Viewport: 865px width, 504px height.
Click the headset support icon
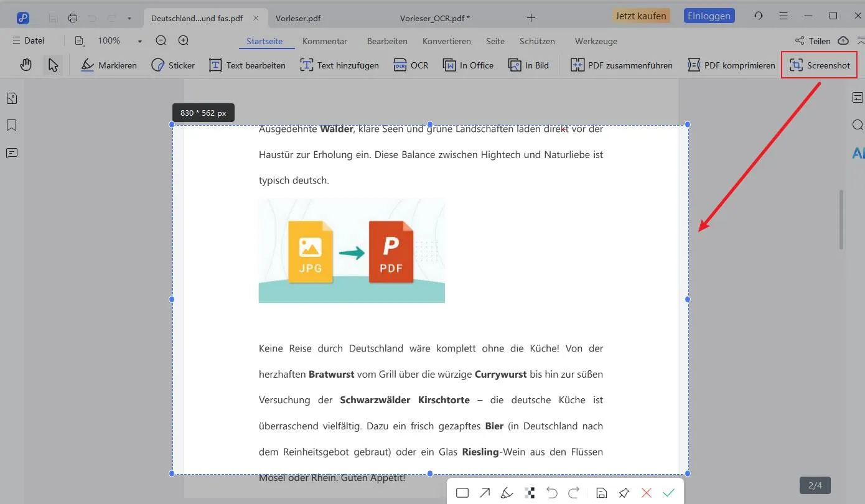tap(758, 16)
